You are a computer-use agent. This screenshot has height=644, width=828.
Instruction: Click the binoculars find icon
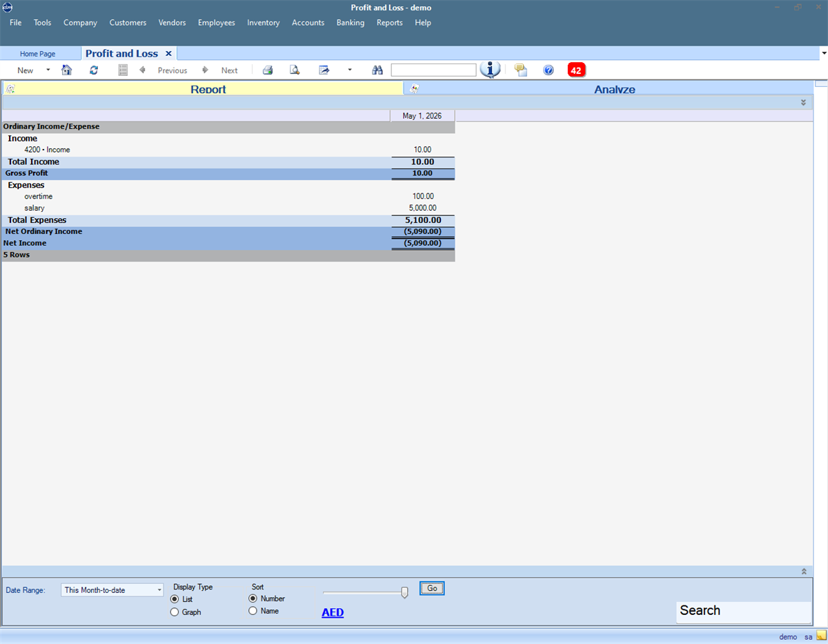[x=377, y=70]
